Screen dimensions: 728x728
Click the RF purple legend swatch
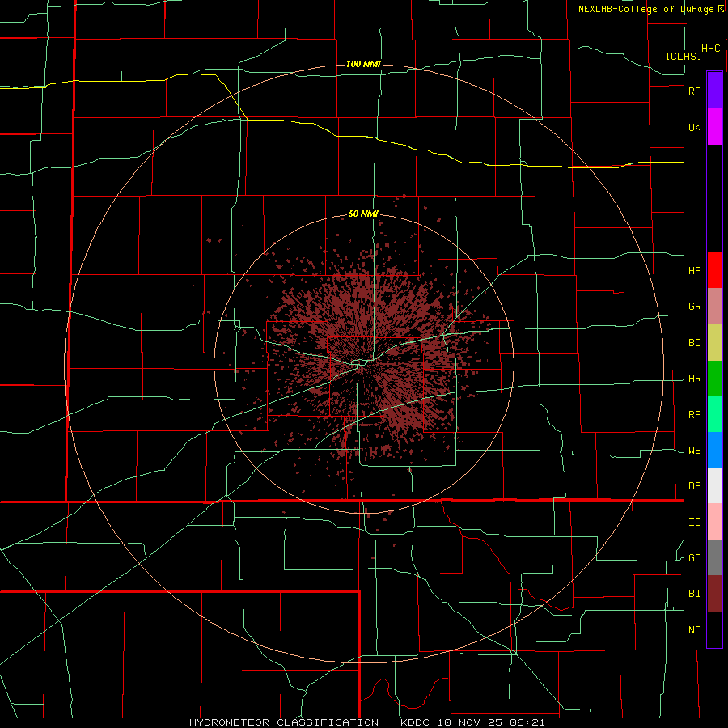(x=714, y=91)
